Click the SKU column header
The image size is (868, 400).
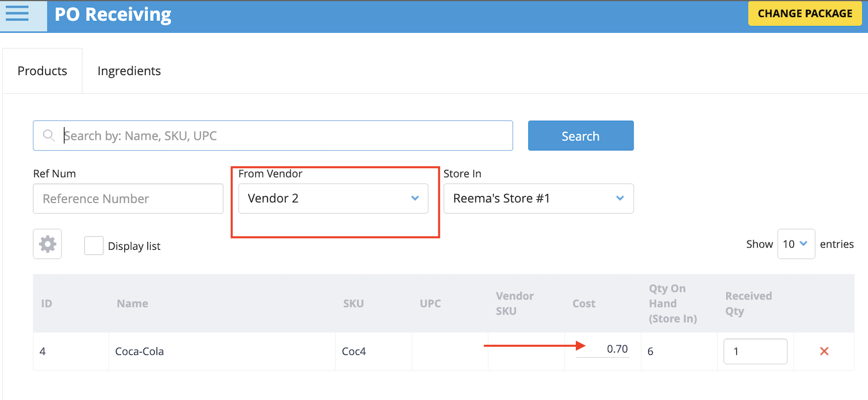click(353, 303)
